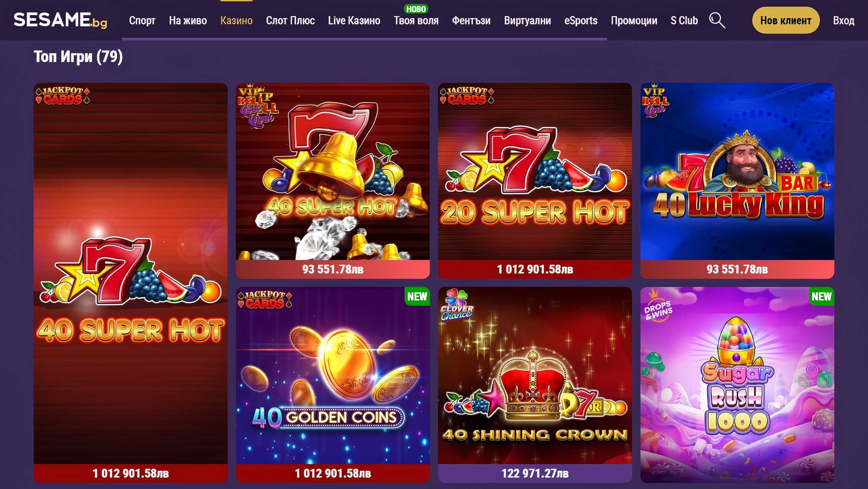Click the 122 971.27лв jackpot amount bar
Image resolution: width=868 pixels, height=489 pixels.
pos(535,473)
